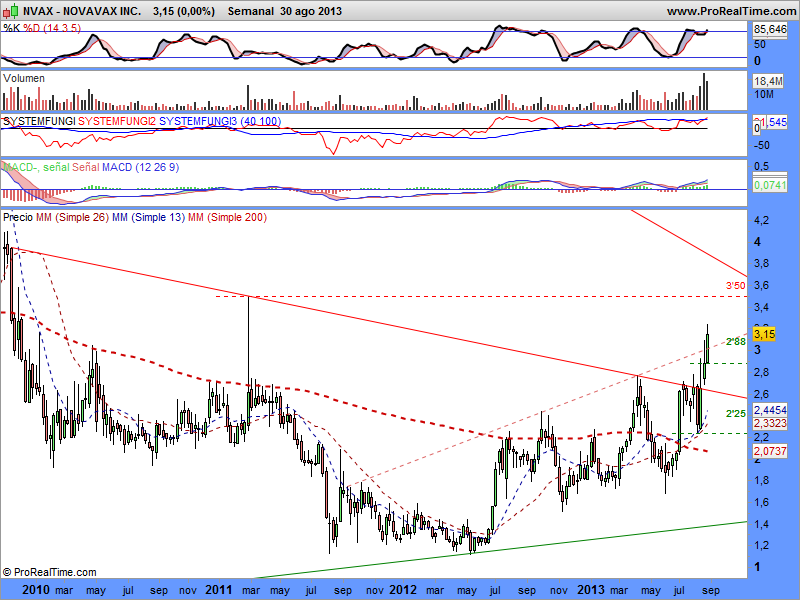Click the 0,0741 MACD value box
This screenshot has height=600, width=800.
click(x=770, y=185)
